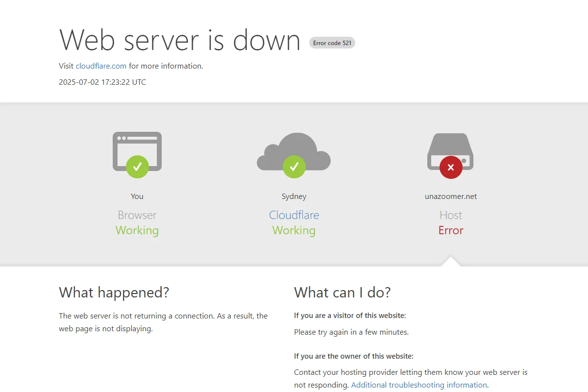
Task: Click the Working status under Cloudflare
Action: point(294,230)
